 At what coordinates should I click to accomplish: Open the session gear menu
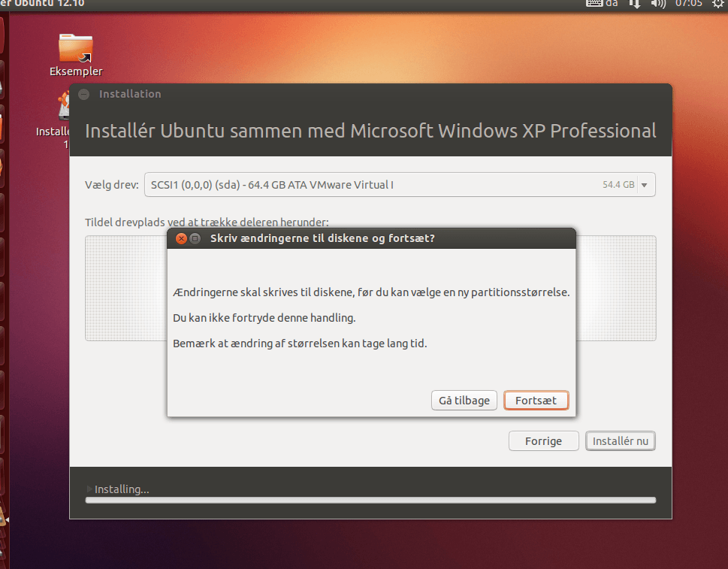click(717, 5)
